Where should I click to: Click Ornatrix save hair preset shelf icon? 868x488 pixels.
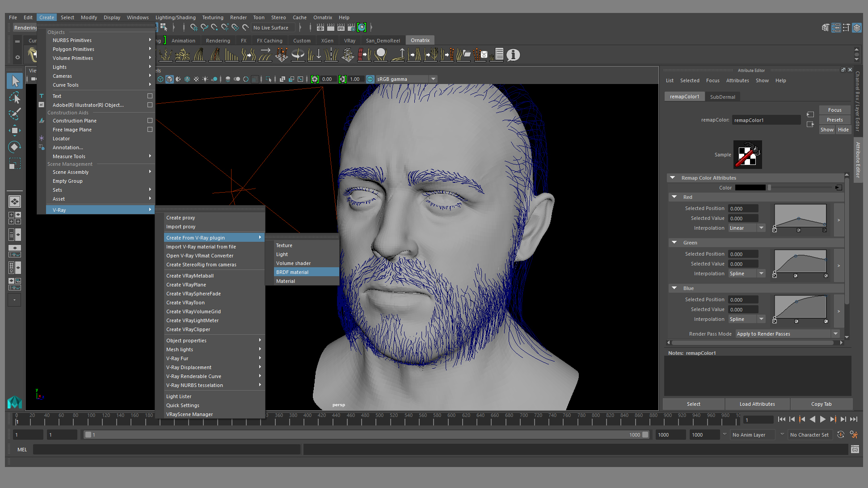tap(480, 55)
